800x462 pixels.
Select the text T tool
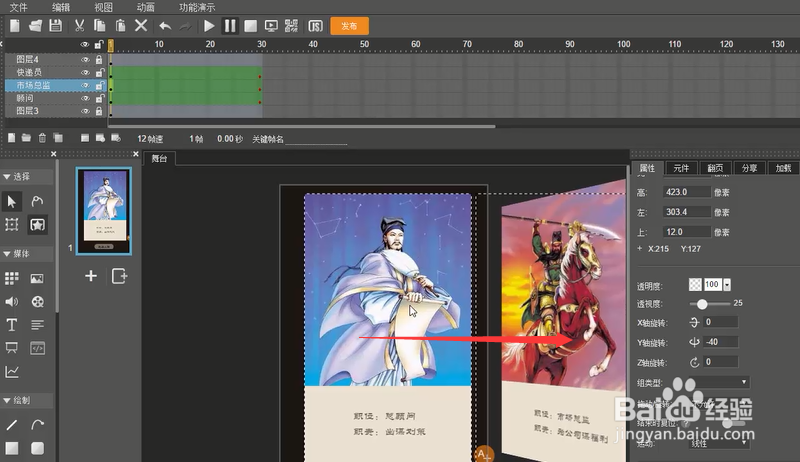12,325
